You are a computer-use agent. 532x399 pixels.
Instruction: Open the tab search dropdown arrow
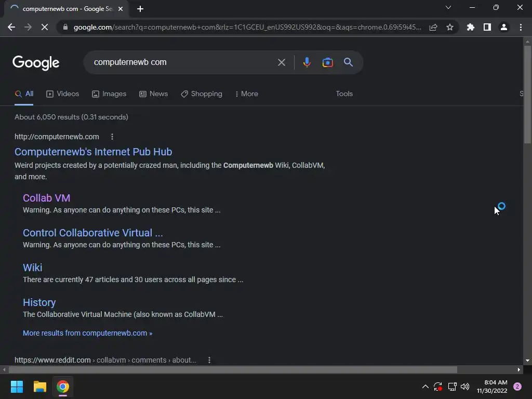coord(448,7)
